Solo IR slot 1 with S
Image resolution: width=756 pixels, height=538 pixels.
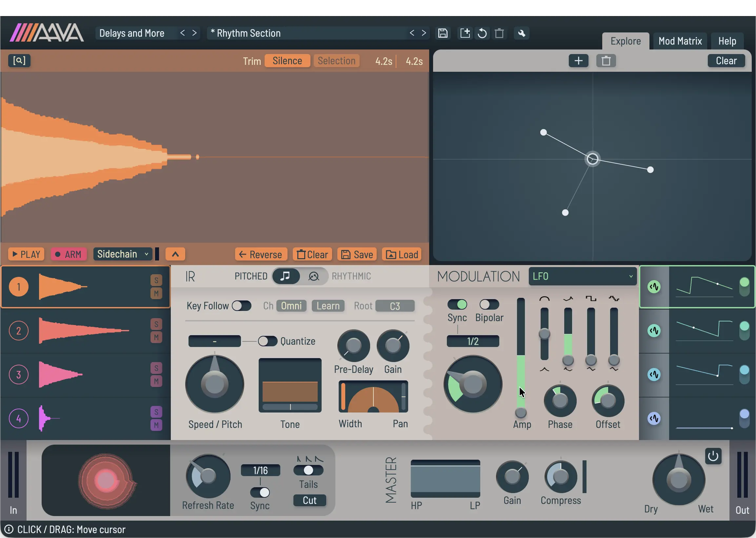coord(156,280)
